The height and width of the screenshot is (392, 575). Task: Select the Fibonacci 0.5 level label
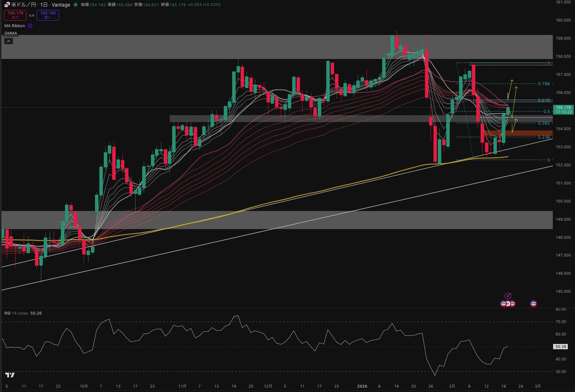pyautogui.click(x=546, y=111)
